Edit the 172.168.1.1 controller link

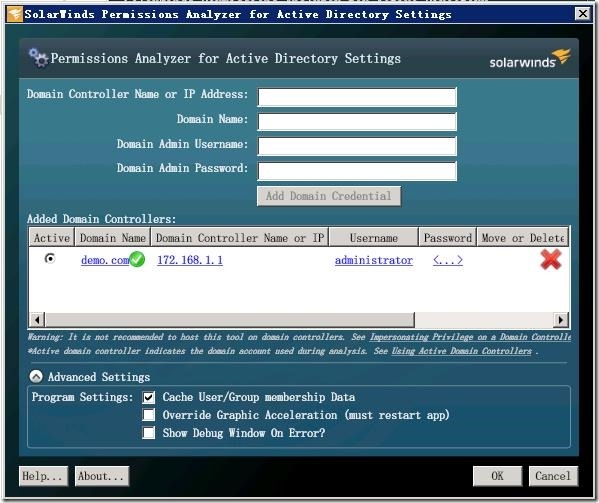tap(190, 260)
